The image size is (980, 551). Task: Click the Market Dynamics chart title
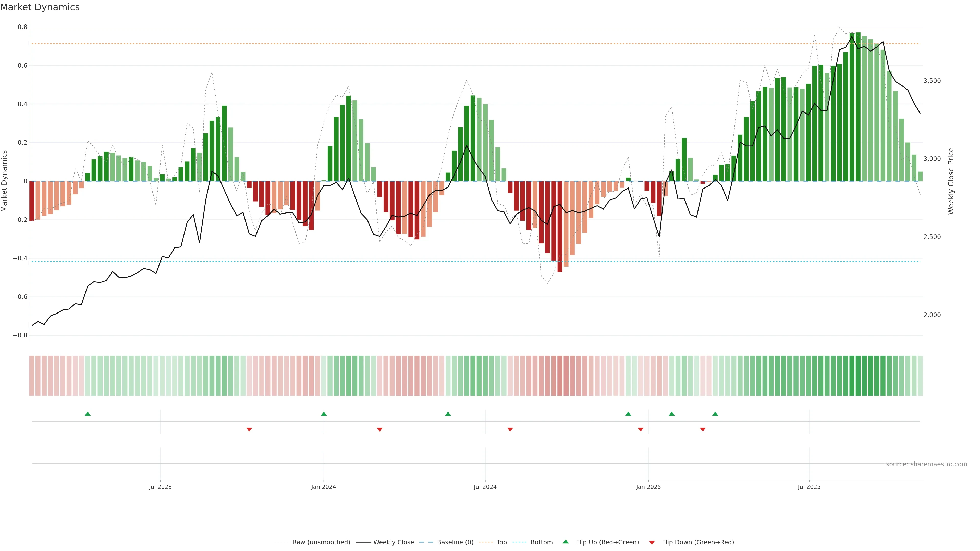point(40,7)
